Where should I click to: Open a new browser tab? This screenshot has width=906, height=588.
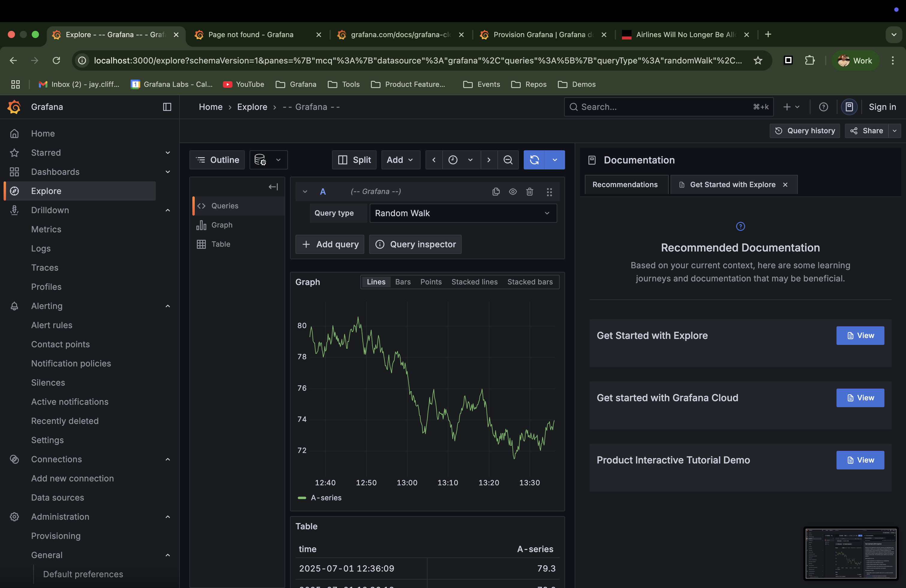(768, 35)
